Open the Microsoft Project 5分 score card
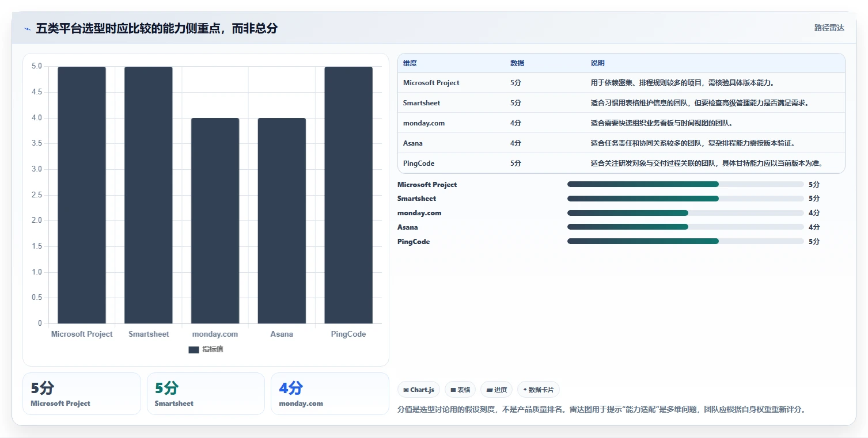This screenshot has width=868, height=438. pos(82,394)
